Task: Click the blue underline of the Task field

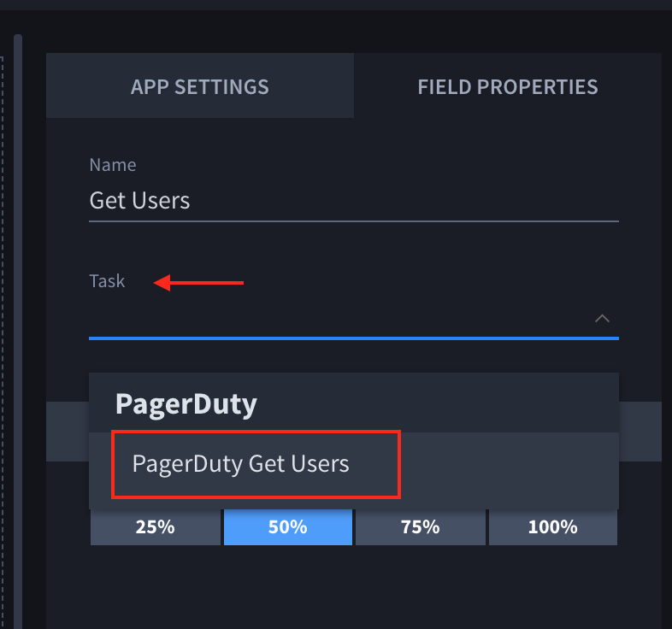Action: [353, 338]
